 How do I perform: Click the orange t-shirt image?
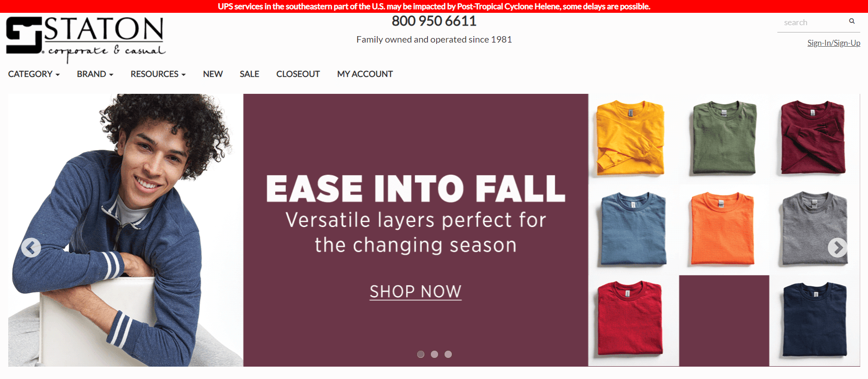click(722, 228)
